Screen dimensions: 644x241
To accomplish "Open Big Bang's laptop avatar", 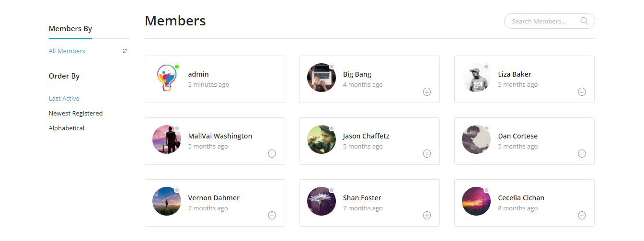I will point(322,78).
